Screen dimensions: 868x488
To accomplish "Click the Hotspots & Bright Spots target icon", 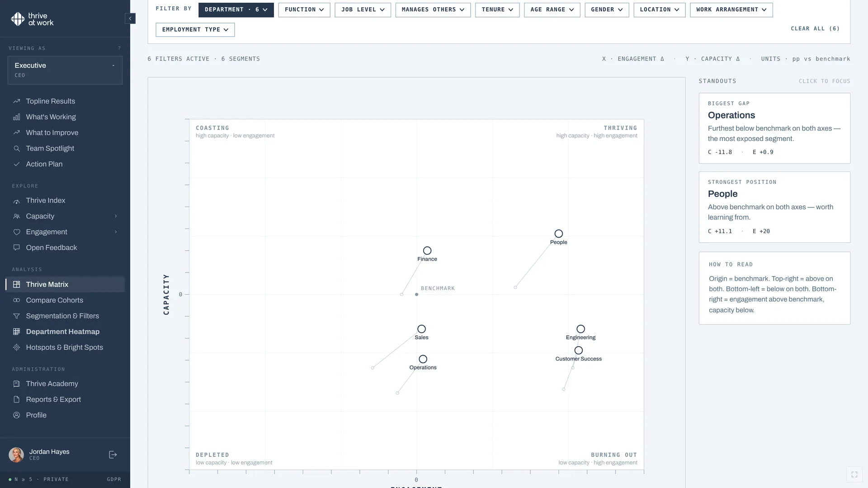I will click(x=17, y=347).
